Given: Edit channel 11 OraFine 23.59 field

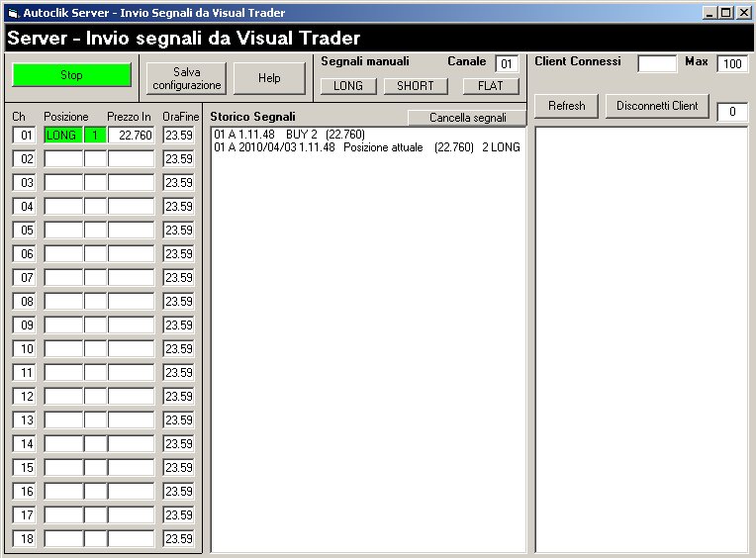Looking at the screenshot, I should 178,372.
